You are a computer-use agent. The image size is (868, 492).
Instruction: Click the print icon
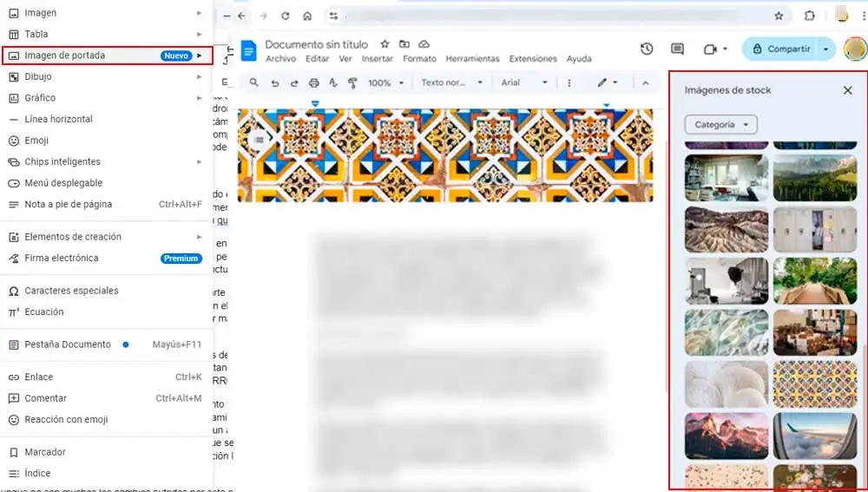(x=314, y=83)
